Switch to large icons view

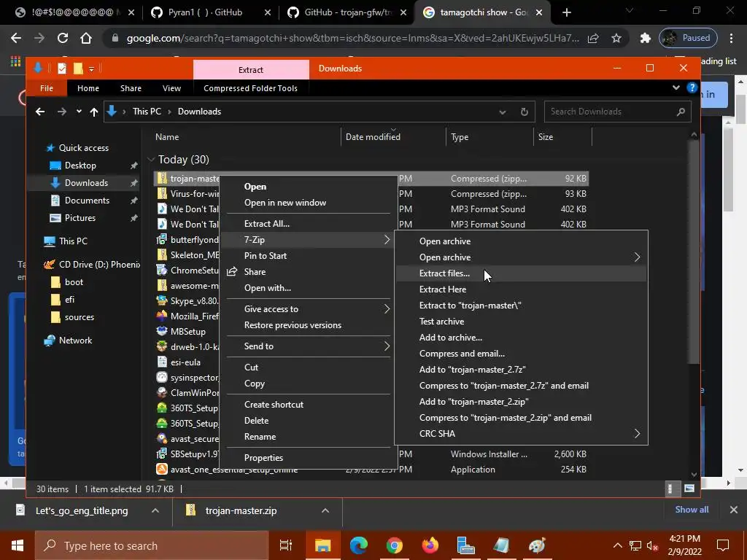click(689, 489)
